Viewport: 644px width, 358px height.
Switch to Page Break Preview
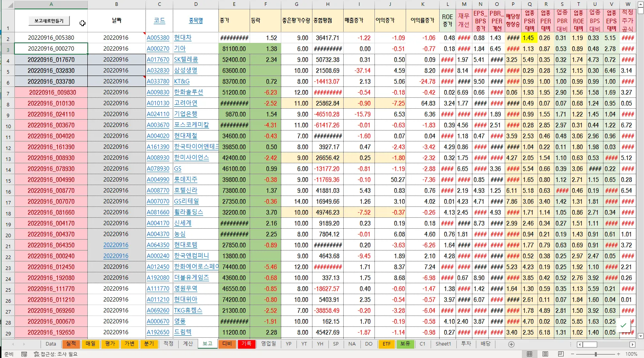pos(561,354)
